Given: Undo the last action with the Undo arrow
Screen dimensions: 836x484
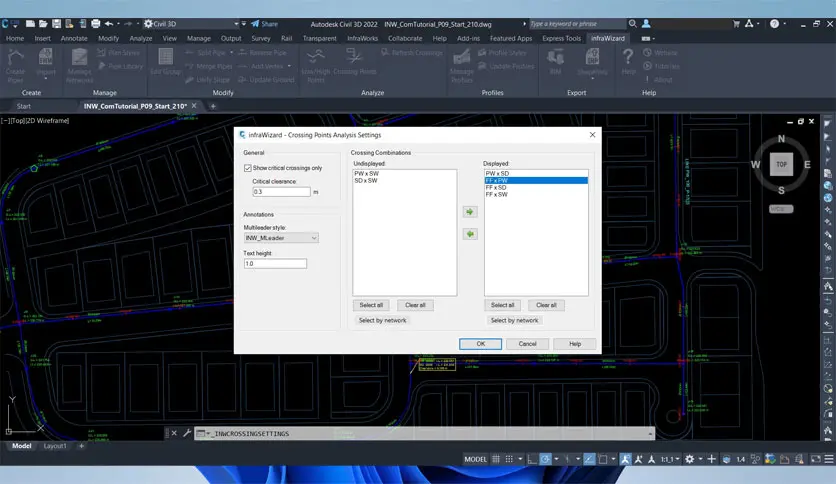Looking at the screenshot, I should coord(109,24).
